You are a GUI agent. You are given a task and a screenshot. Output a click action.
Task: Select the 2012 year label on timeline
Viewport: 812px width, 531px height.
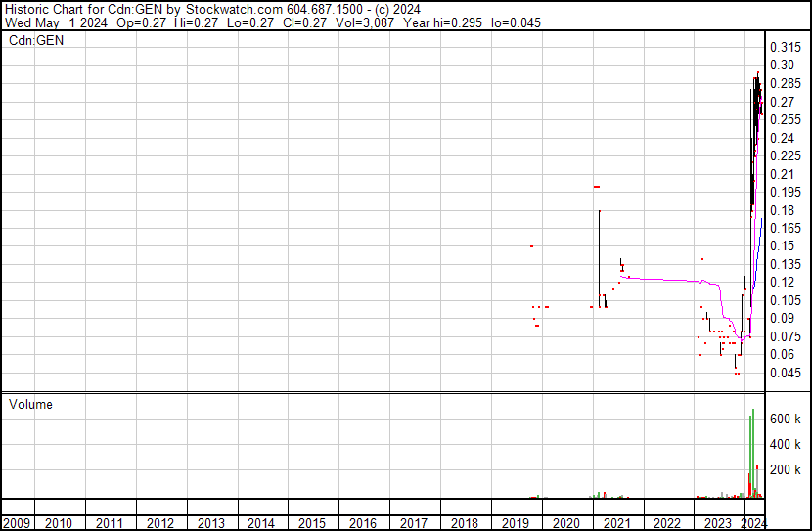160,523
